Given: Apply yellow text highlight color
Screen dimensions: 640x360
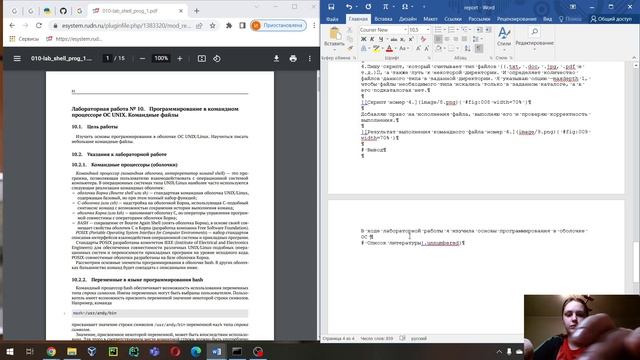Looking at the screenshot, I should point(376,49).
